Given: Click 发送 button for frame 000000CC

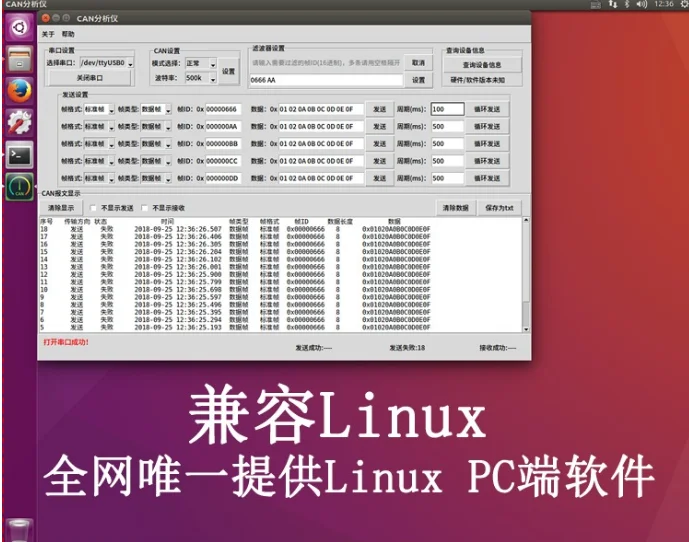Looking at the screenshot, I should [380, 161].
